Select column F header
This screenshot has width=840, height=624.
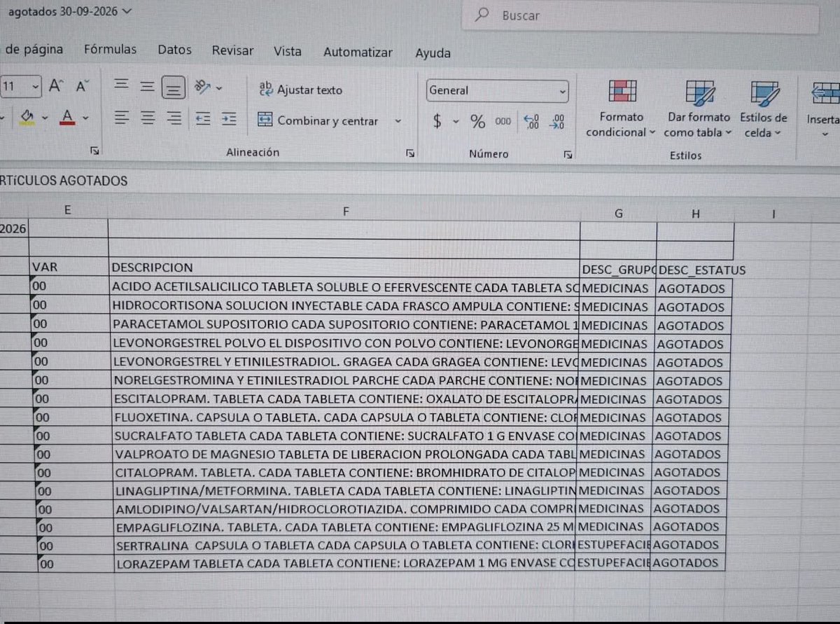coord(345,212)
